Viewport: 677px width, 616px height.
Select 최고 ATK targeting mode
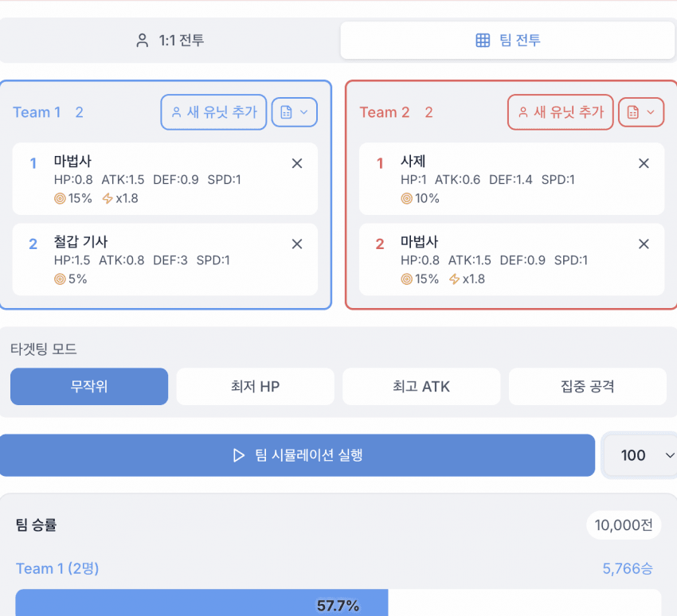(x=421, y=387)
